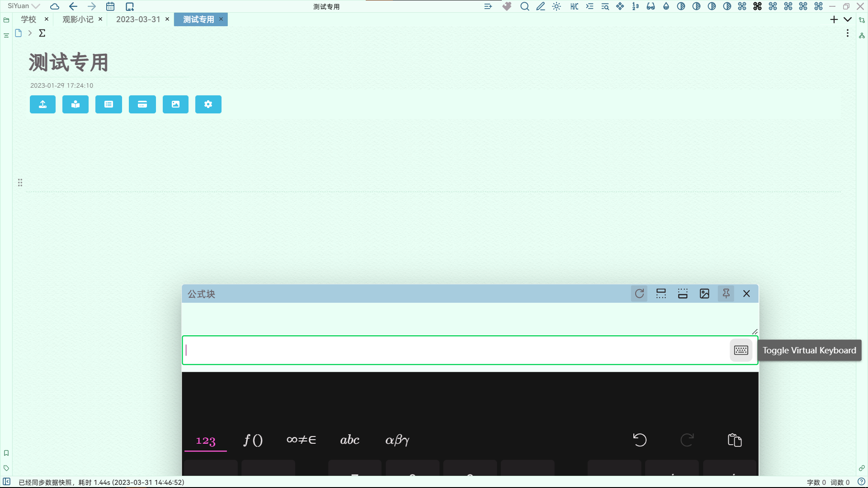Viewport: 868px width, 488px height.
Task: Select the αβγ Greek keyboard tab
Action: 397,440
